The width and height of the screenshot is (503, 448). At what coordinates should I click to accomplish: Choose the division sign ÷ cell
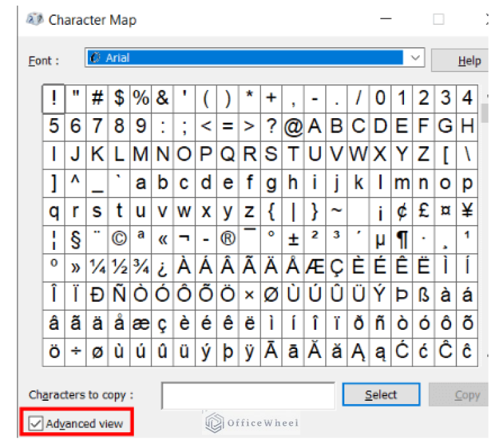(x=75, y=352)
